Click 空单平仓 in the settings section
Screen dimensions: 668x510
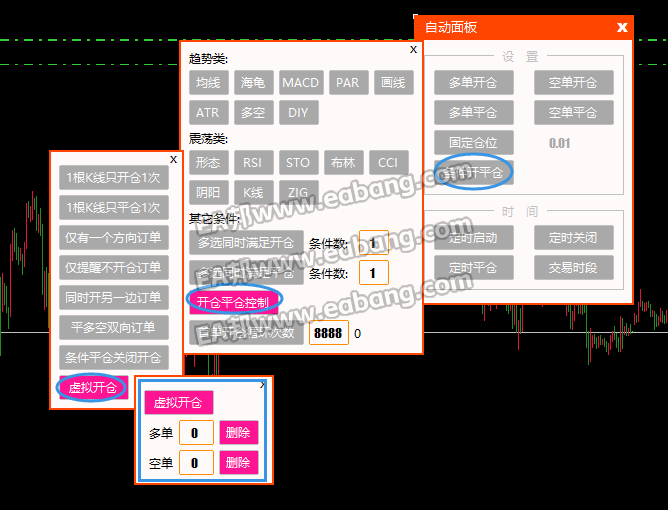pyautogui.click(x=573, y=112)
